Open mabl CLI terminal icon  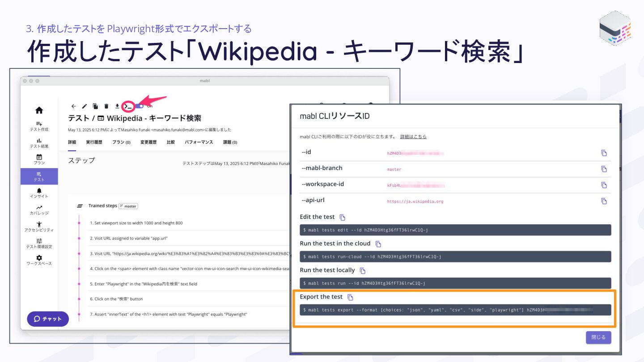[128, 106]
